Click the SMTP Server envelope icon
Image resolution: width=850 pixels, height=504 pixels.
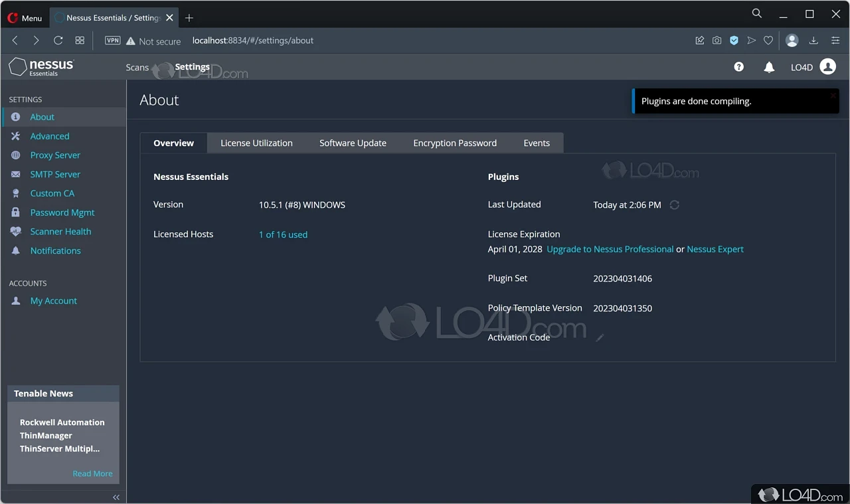tap(16, 175)
